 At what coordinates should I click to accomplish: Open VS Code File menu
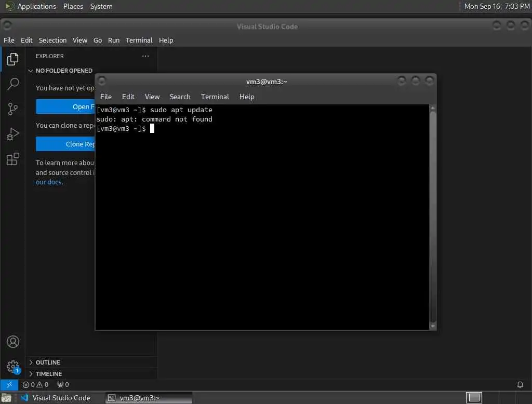(9, 40)
